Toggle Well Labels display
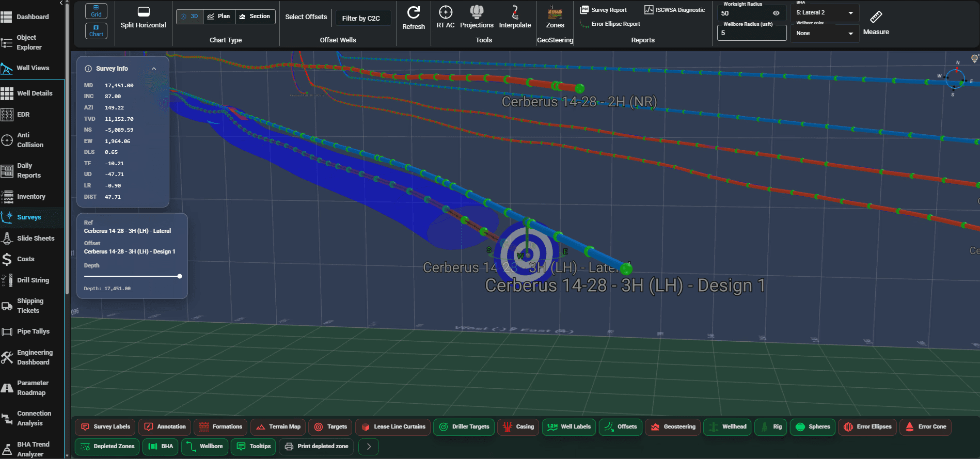980x459 pixels. (x=569, y=427)
